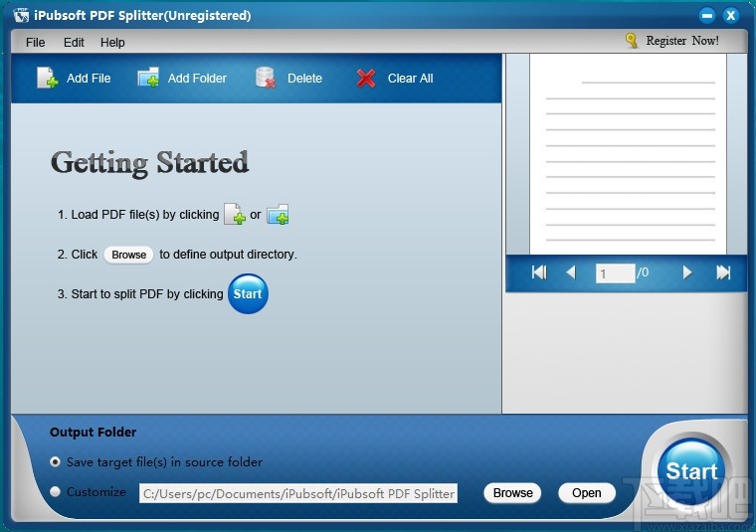Jump to first page in preview
Viewport: 756px width, 532px height.
click(x=539, y=272)
